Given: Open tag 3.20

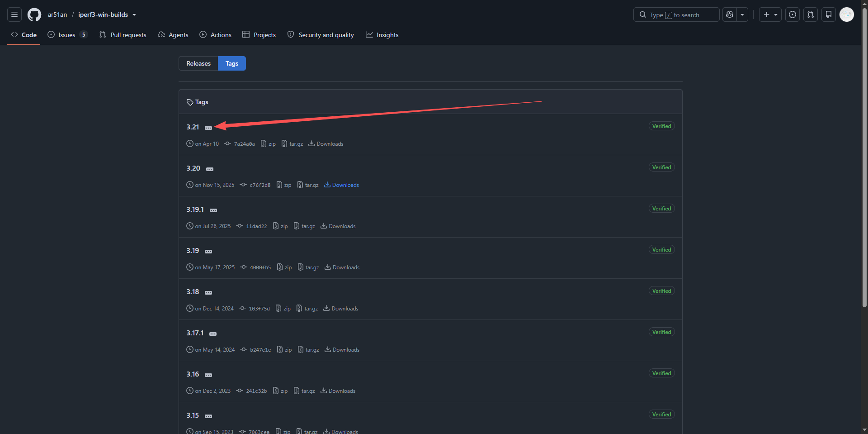Looking at the screenshot, I should [x=193, y=168].
